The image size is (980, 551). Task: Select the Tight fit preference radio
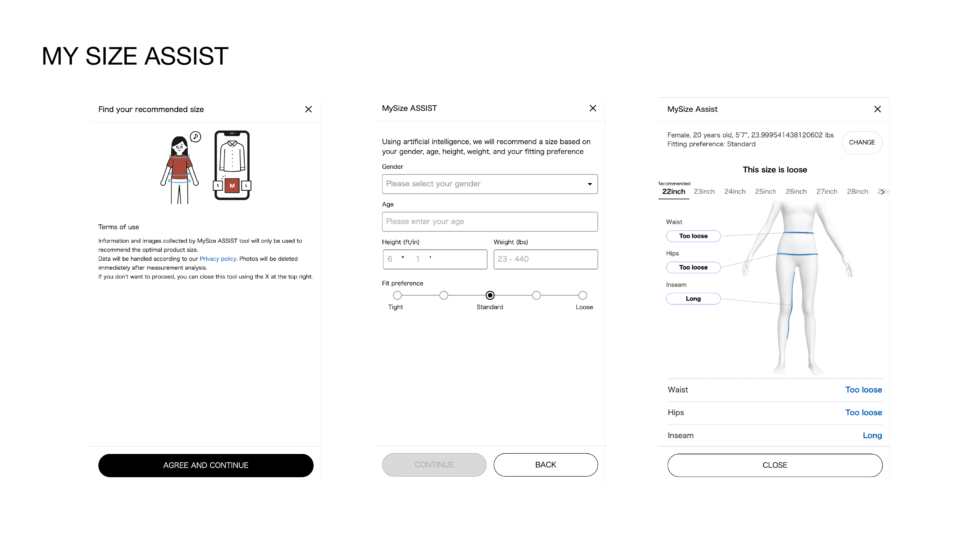pyautogui.click(x=397, y=295)
